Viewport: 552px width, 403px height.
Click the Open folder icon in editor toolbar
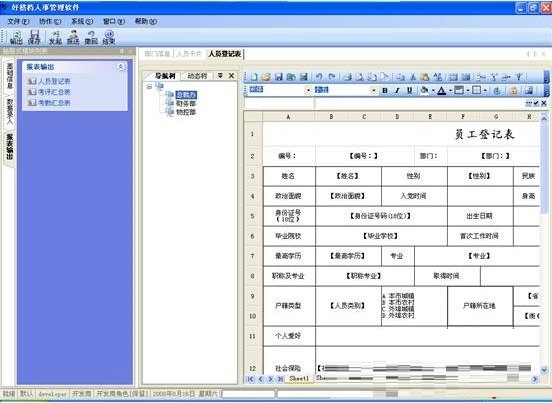(x=266, y=77)
